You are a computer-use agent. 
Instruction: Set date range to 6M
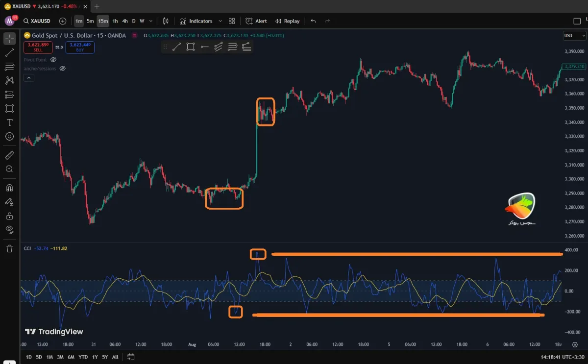(x=71, y=357)
